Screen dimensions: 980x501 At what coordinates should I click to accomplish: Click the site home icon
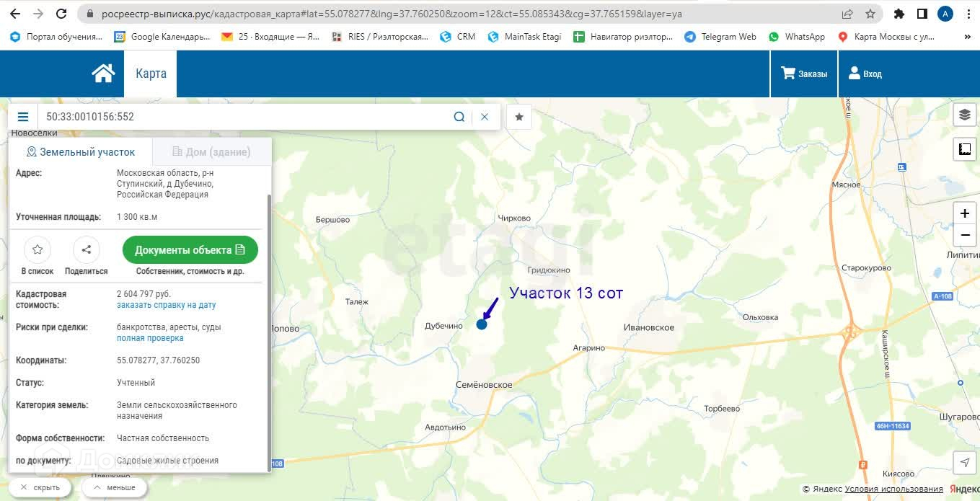tap(103, 74)
